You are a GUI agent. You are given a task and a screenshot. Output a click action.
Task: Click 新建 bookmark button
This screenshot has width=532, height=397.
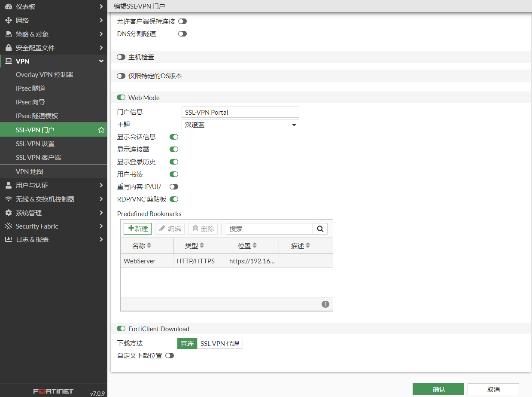coord(137,229)
